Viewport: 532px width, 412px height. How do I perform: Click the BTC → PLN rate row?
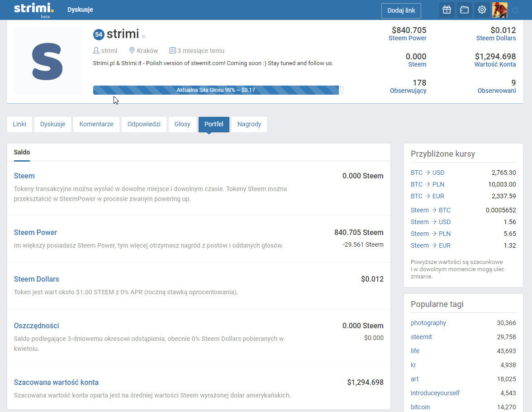tap(463, 184)
